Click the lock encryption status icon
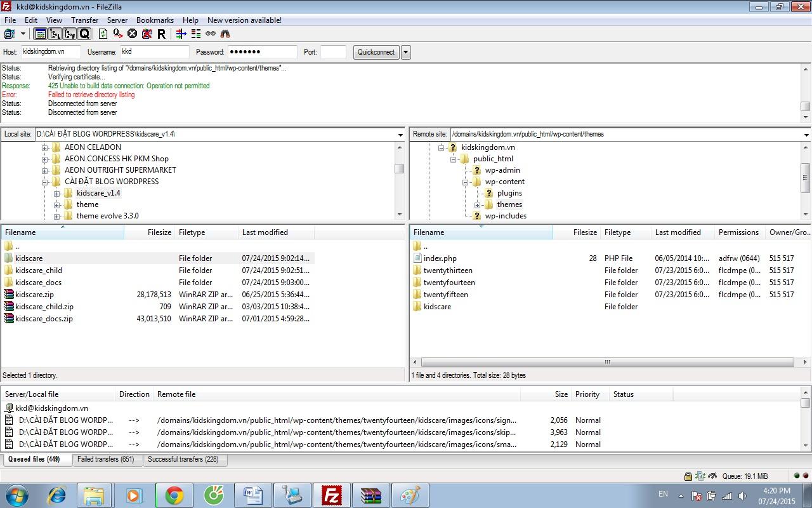This screenshot has width=812, height=508. [x=688, y=476]
